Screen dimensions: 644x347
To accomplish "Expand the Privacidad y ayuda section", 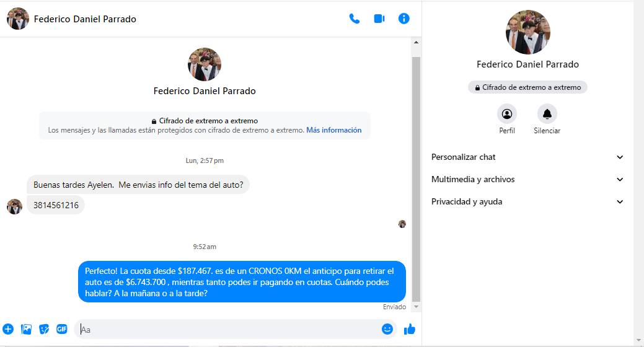I will coord(527,202).
